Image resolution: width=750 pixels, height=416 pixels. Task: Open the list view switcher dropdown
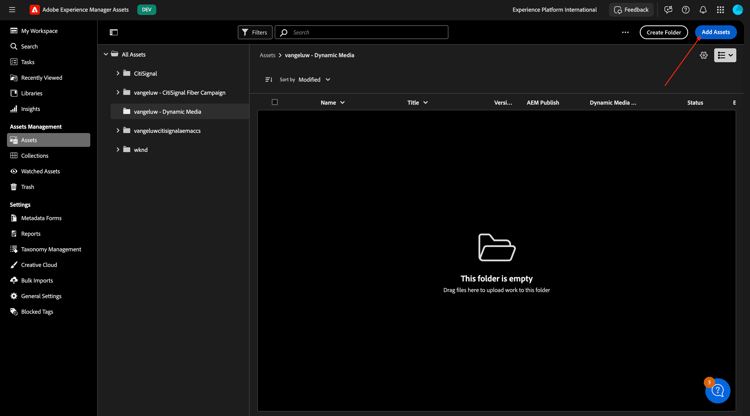point(725,55)
